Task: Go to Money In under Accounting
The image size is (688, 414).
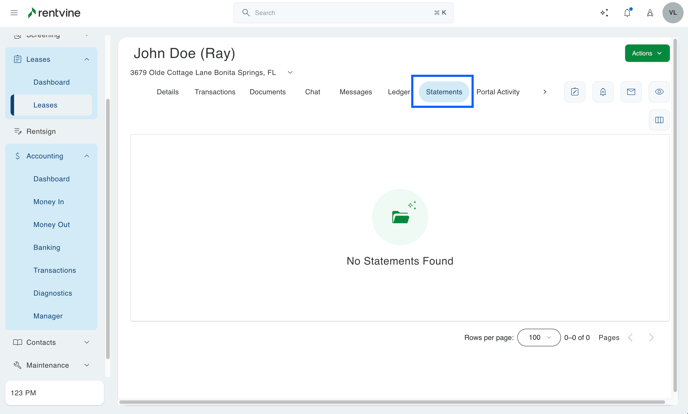Action: click(48, 202)
